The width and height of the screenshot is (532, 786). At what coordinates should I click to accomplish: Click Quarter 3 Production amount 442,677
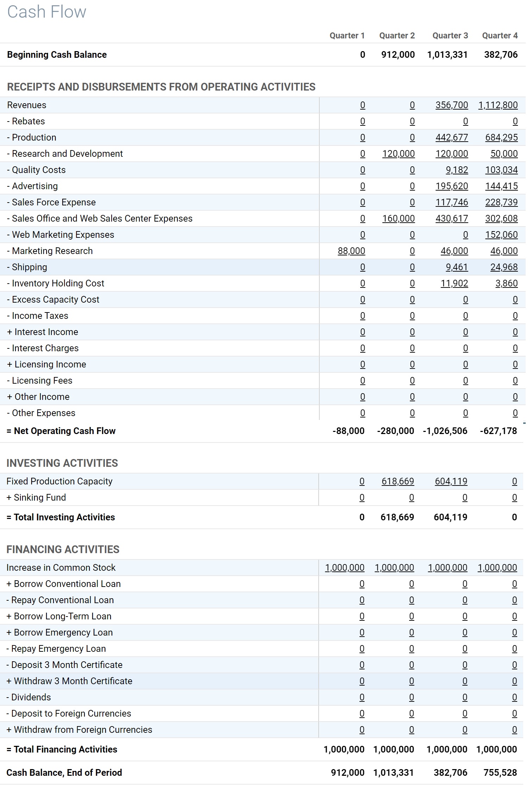pyautogui.click(x=451, y=137)
